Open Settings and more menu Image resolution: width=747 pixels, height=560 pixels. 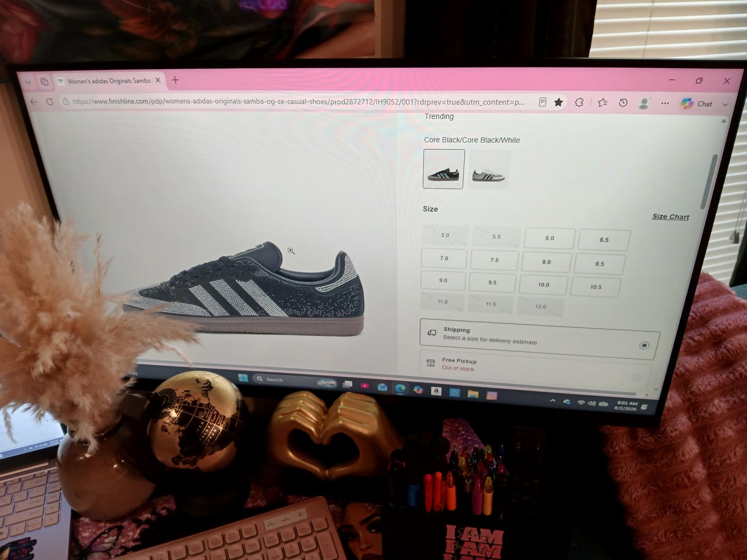665,103
